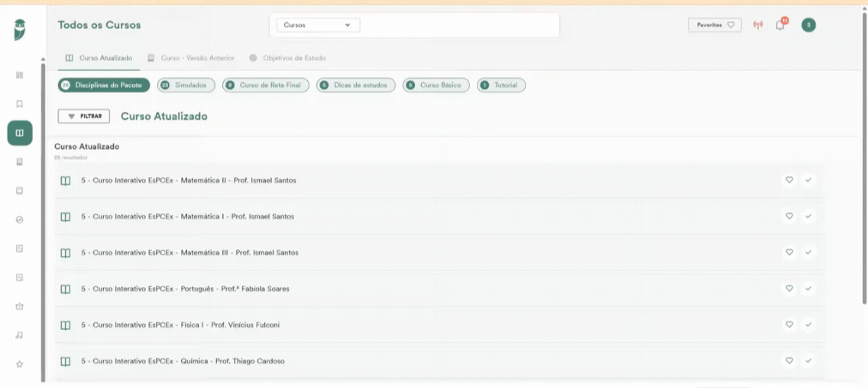Open the star icon in sidebar
Image resolution: width=868 pixels, height=388 pixels.
click(x=19, y=364)
